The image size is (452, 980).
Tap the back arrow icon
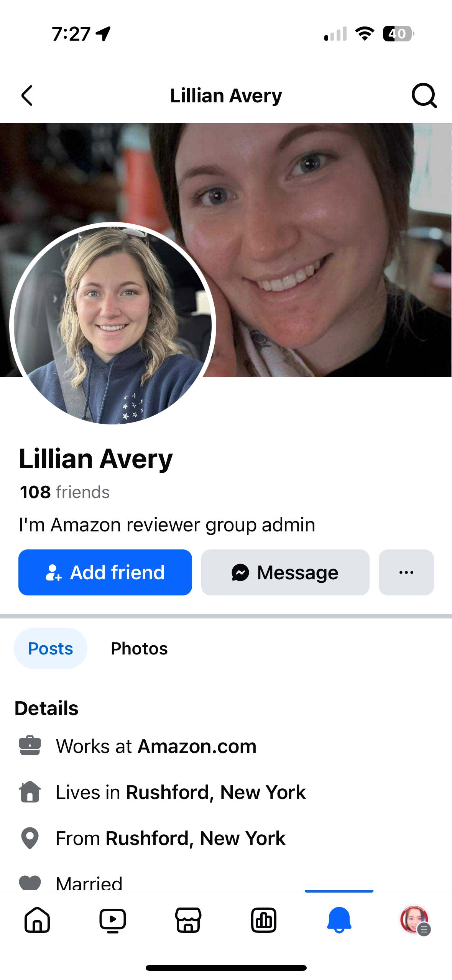(27, 95)
